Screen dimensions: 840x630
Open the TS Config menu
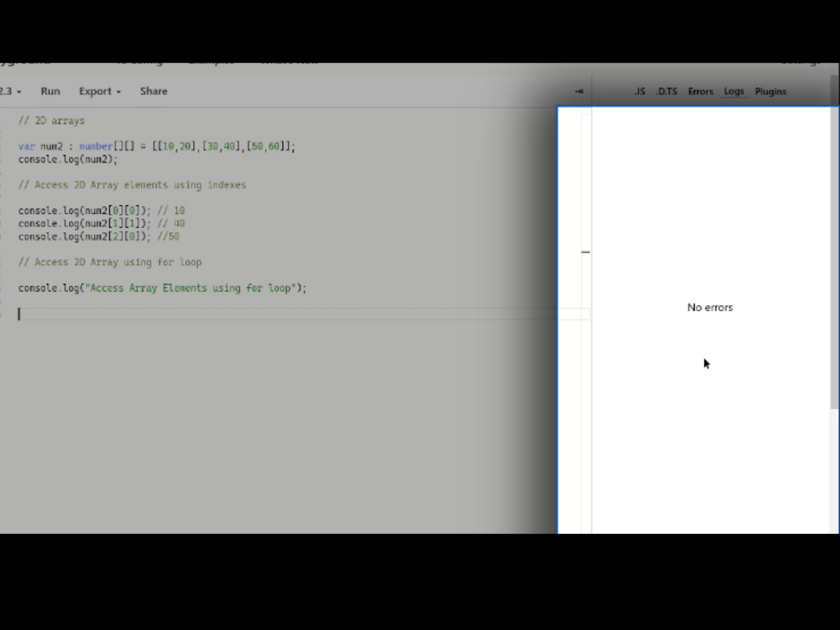pos(139,60)
